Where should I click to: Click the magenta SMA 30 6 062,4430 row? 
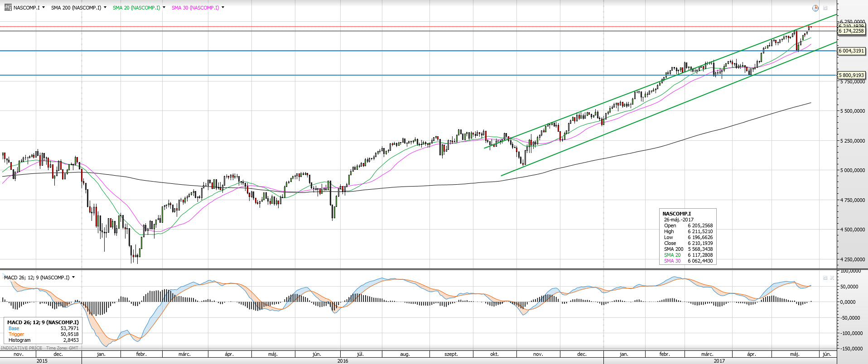(x=688, y=261)
